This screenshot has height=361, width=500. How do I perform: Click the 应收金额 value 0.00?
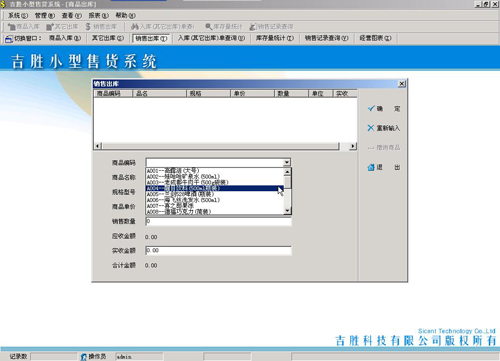(151, 237)
